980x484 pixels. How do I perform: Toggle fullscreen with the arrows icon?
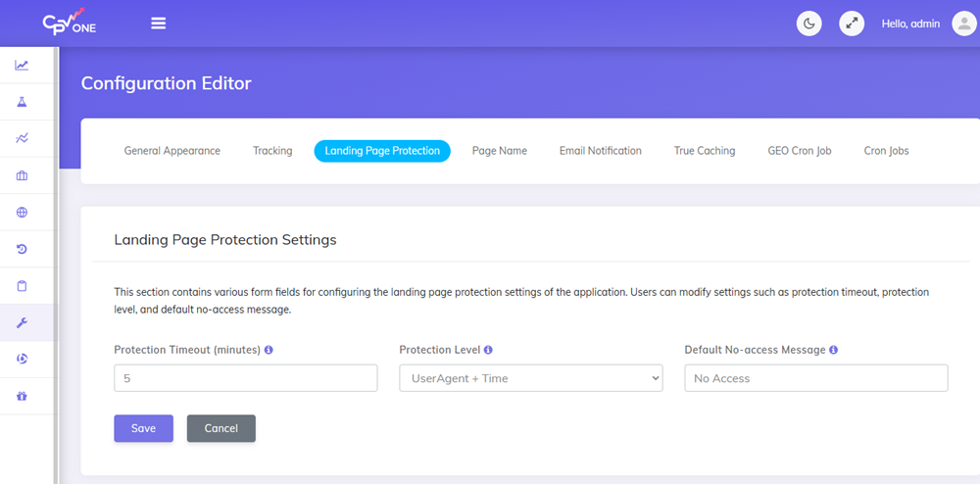point(852,24)
